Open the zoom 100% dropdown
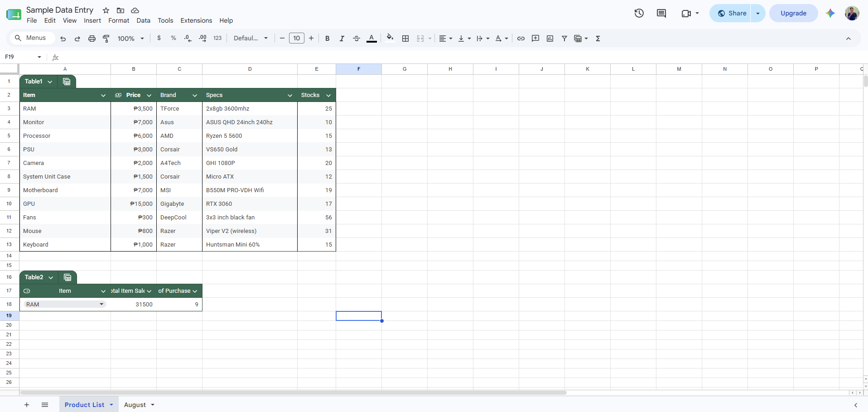868x412 pixels. click(x=131, y=39)
